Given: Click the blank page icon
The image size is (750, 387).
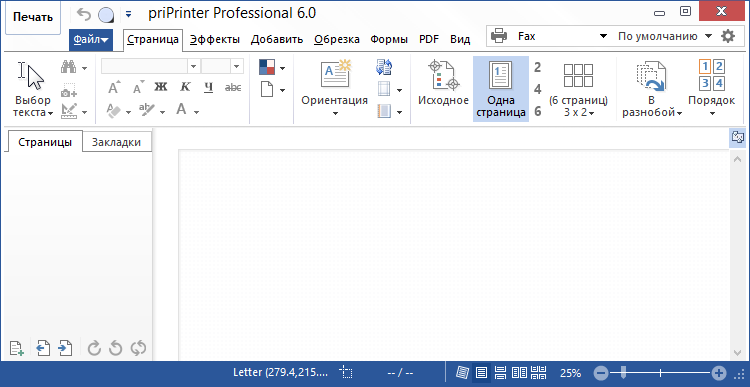Looking at the screenshot, I should [267, 89].
